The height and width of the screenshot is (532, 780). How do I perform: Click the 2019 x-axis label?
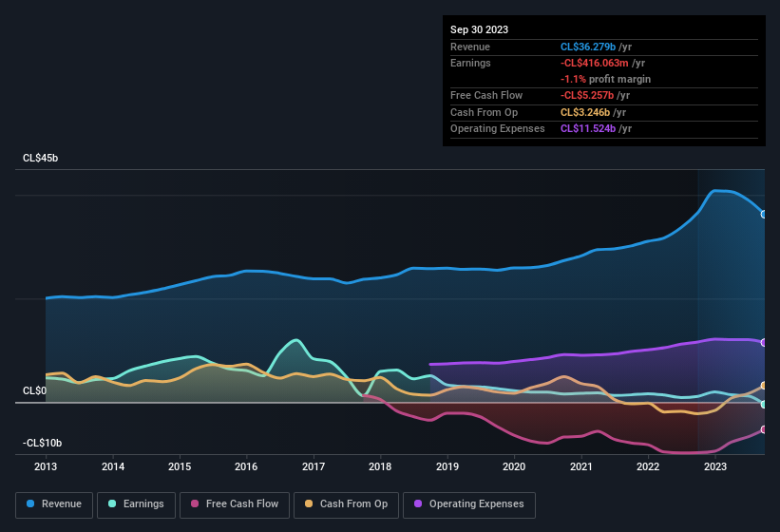[447, 466]
